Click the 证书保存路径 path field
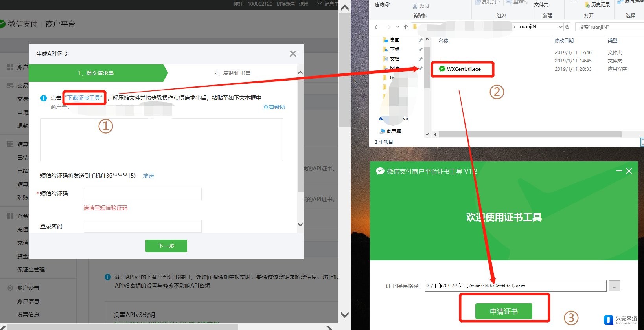Viewport: 644px width, 330px height. 515,286
